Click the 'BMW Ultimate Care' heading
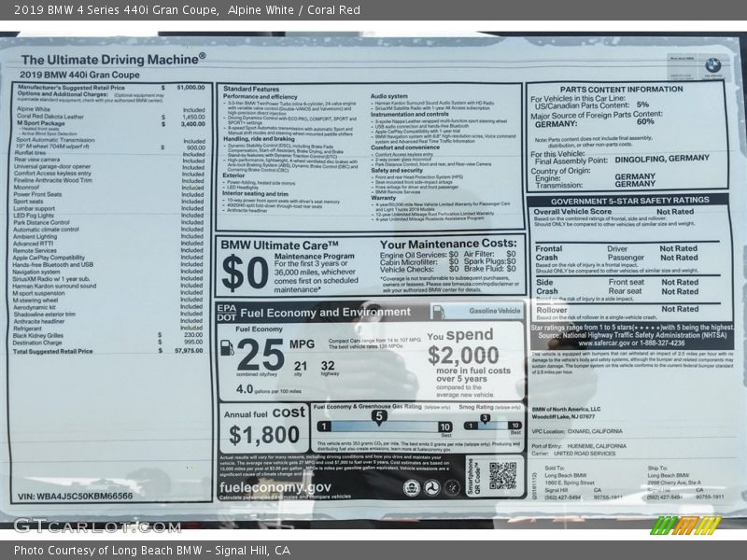 [x=279, y=245]
